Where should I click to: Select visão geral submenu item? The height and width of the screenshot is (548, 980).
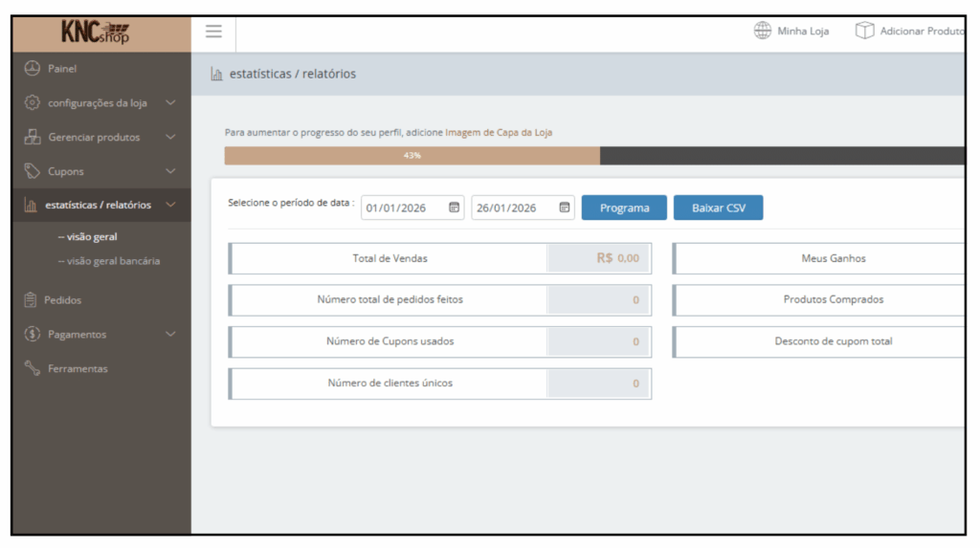87,237
